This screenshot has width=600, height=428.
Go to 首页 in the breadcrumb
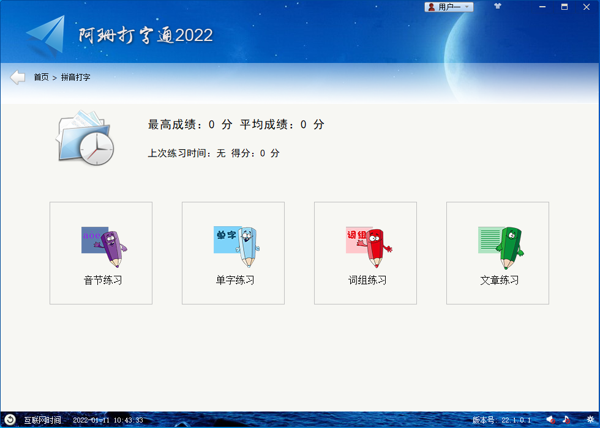41,77
